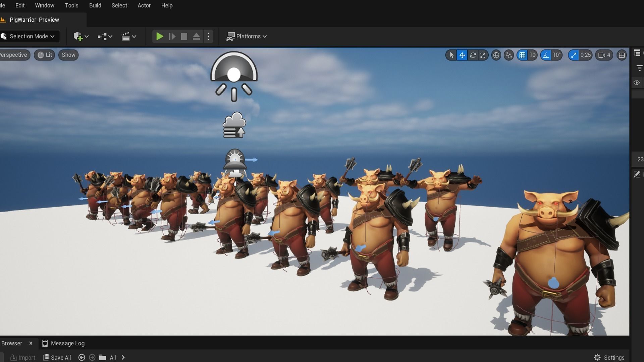Open the Blueprints dropdown
Screen dimensions: 644x362
point(105,36)
